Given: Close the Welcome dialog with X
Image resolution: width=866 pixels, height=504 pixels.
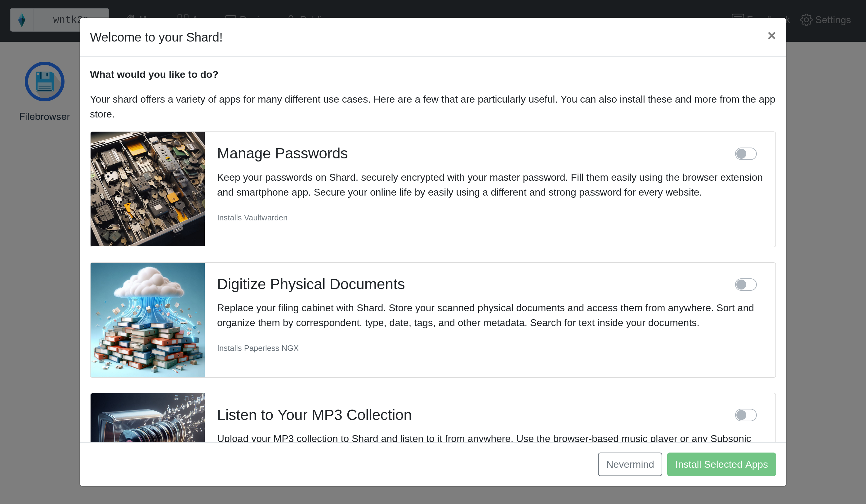Looking at the screenshot, I should (771, 36).
